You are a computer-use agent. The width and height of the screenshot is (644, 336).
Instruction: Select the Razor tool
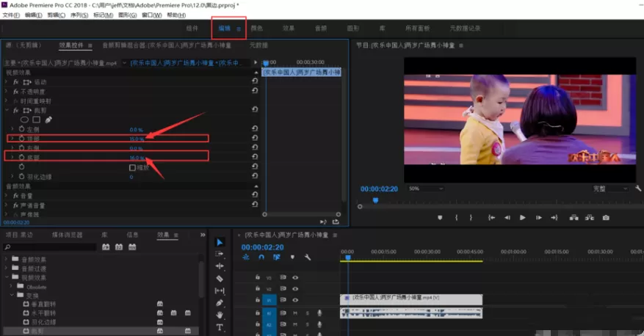(x=220, y=279)
